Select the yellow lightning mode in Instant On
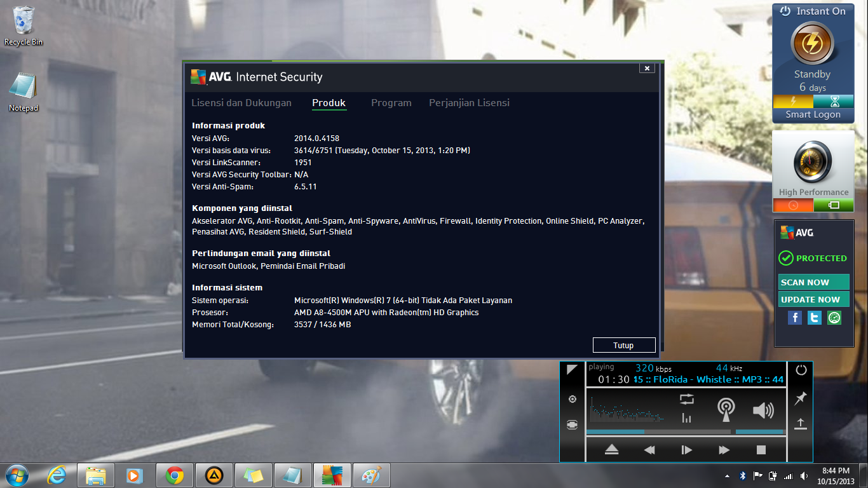This screenshot has width=868, height=488. pyautogui.click(x=792, y=102)
